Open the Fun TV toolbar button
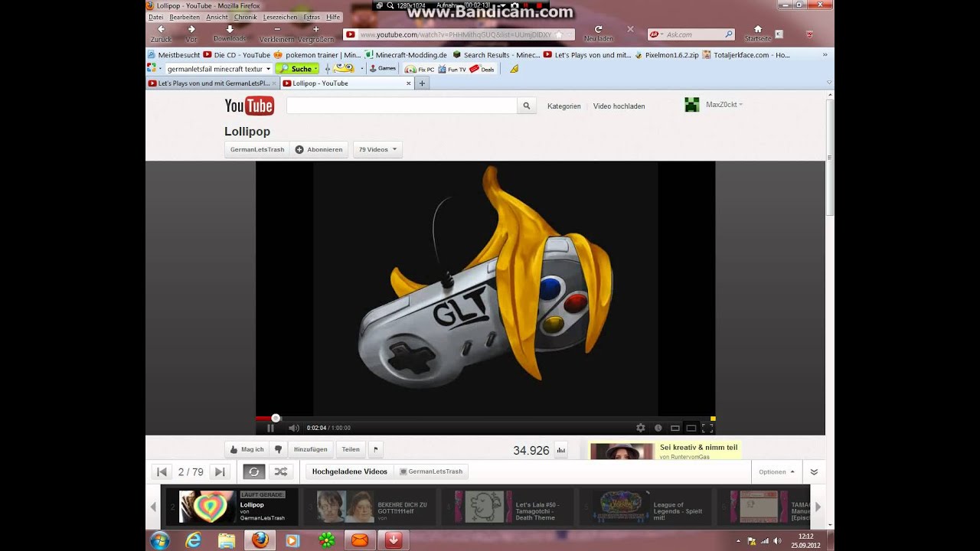Screen dimensions: 980x551 452,69
